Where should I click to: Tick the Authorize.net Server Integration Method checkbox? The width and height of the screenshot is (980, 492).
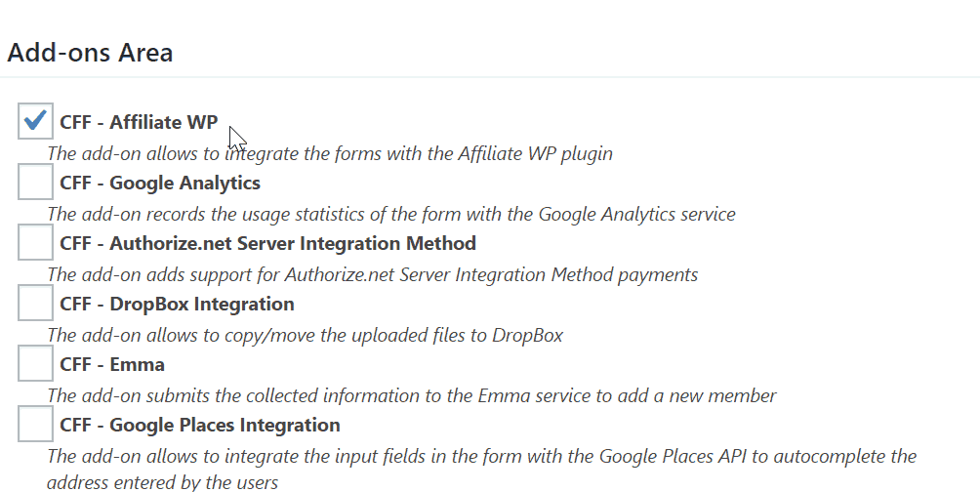pos(35,242)
